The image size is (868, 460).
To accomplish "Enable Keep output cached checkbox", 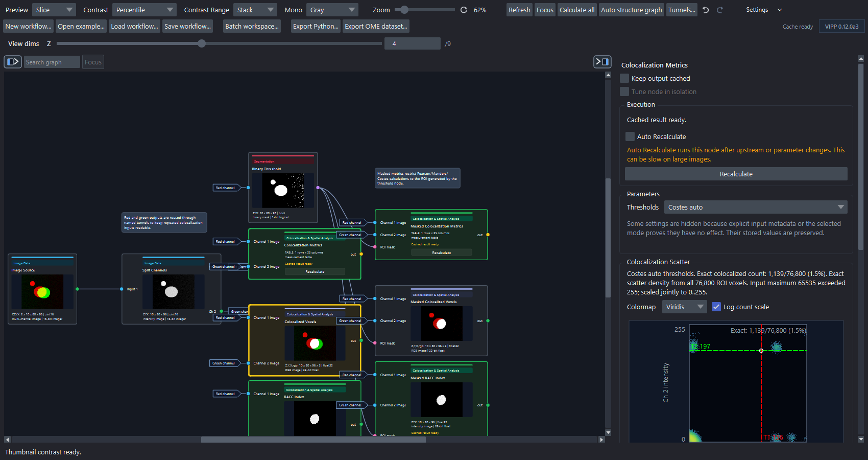I will [624, 78].
